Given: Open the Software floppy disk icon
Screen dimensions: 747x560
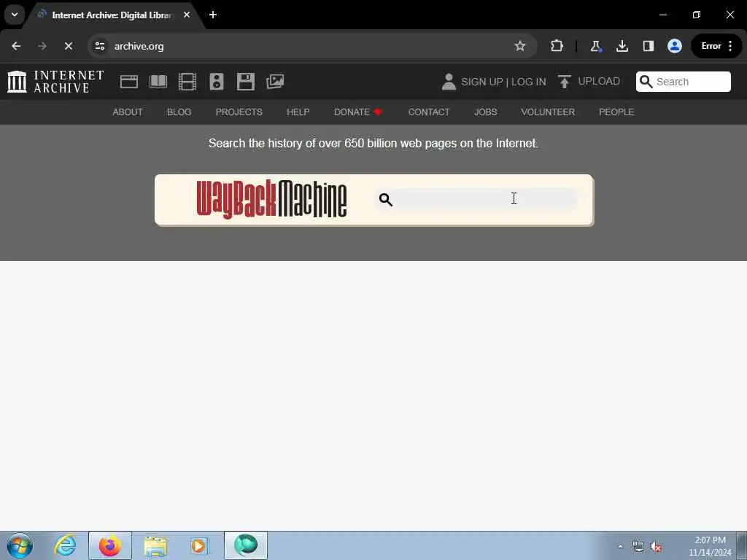Looking at the screenshot, I should coord(246,82).
